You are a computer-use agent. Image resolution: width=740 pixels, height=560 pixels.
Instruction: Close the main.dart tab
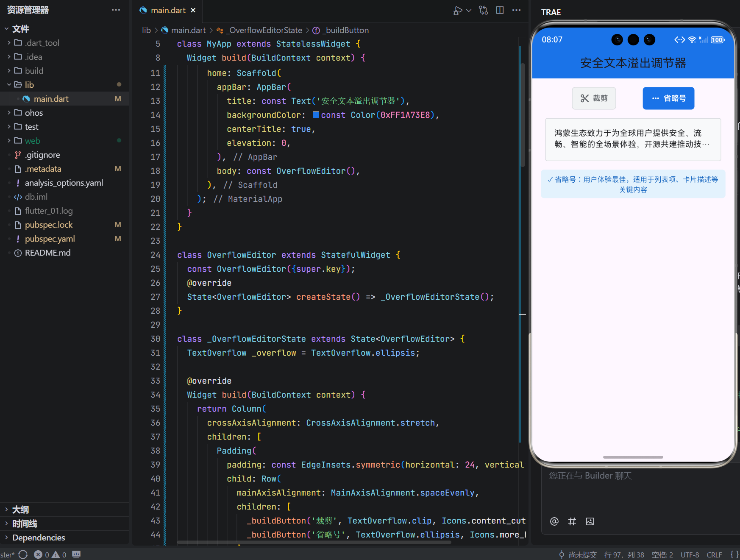tap(193, 10)
